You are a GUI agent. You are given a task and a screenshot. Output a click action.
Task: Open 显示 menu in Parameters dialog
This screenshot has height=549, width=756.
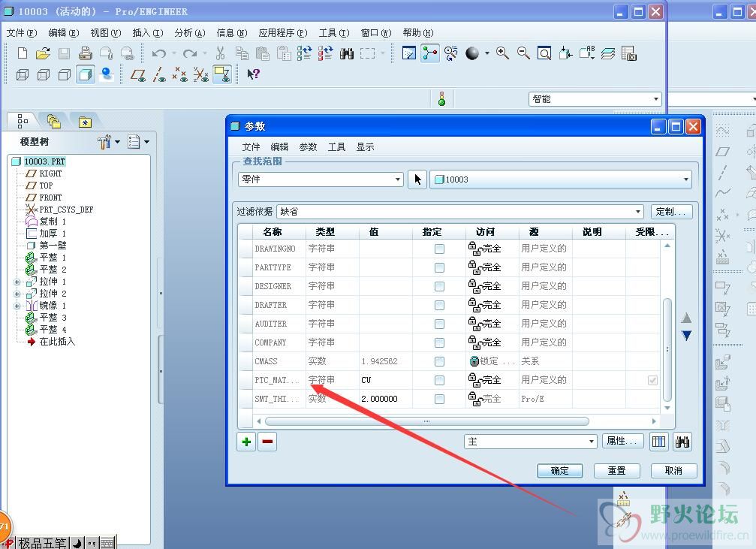[x=365, y=147]
